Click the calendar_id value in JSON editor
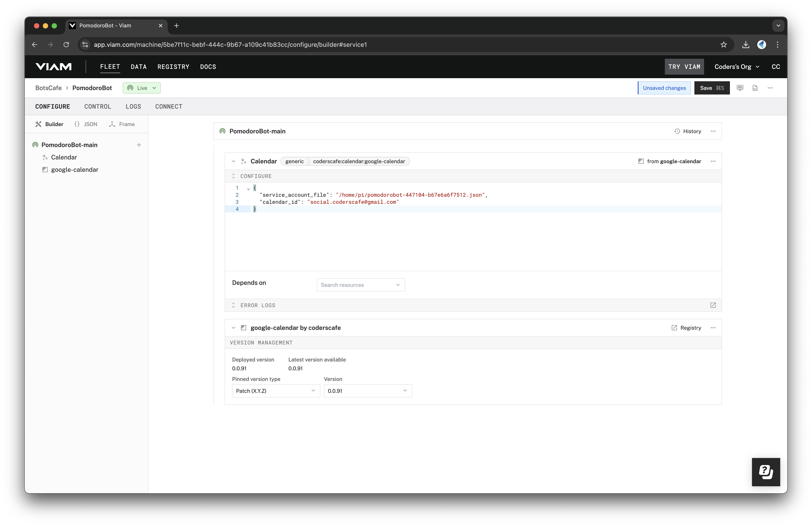 (353, 202)
